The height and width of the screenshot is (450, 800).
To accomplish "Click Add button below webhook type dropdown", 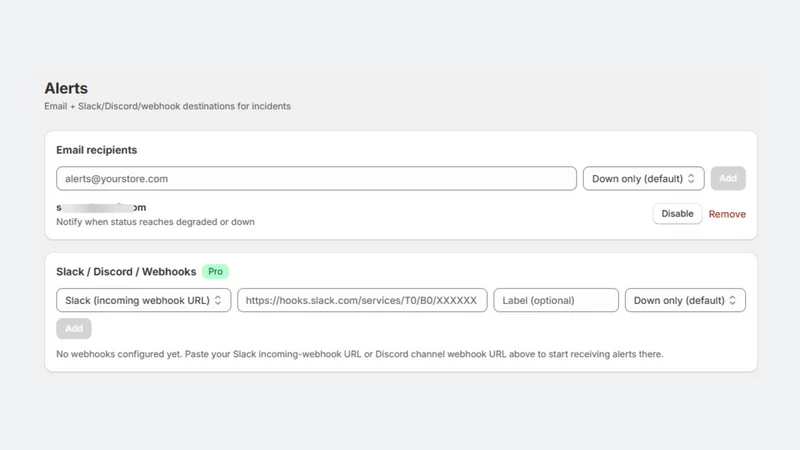I will point(74,329).
